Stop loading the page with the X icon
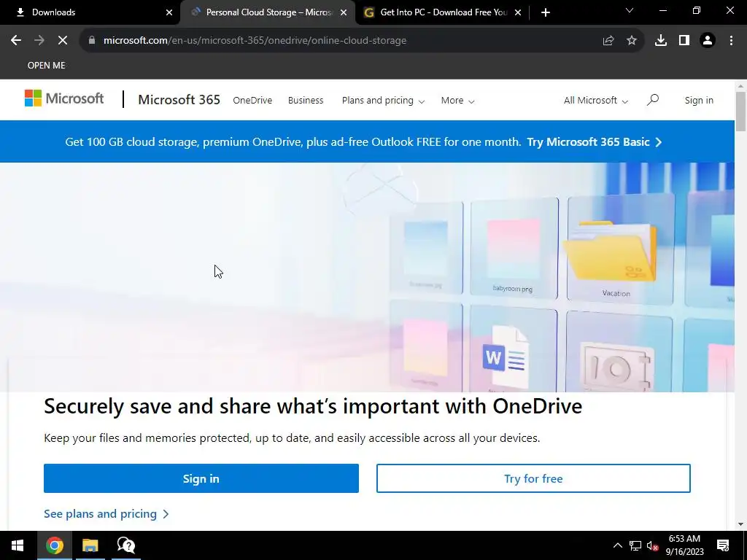Screen dimensions: 747x560 click(63, 41)
